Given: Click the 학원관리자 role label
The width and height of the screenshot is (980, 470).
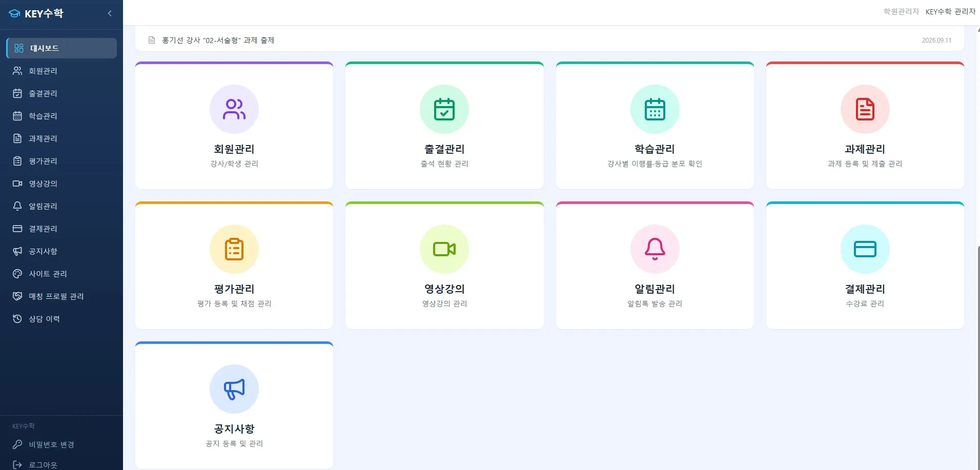Looking at the screenshot, I should 901,11.
